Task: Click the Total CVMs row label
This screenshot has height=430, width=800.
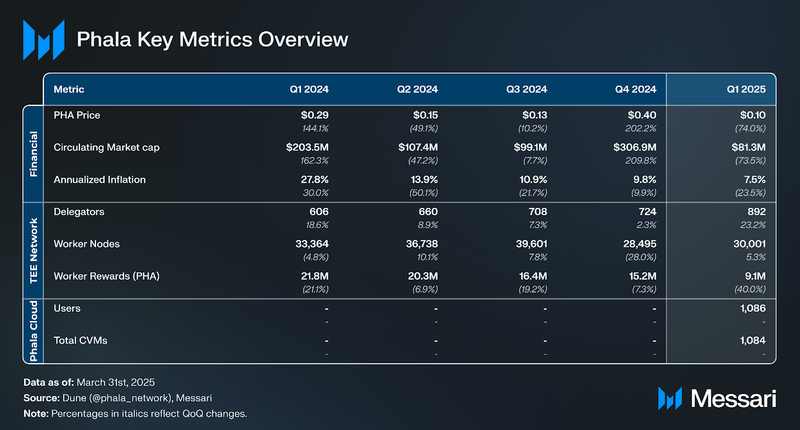Action: [x=80, y=342]
